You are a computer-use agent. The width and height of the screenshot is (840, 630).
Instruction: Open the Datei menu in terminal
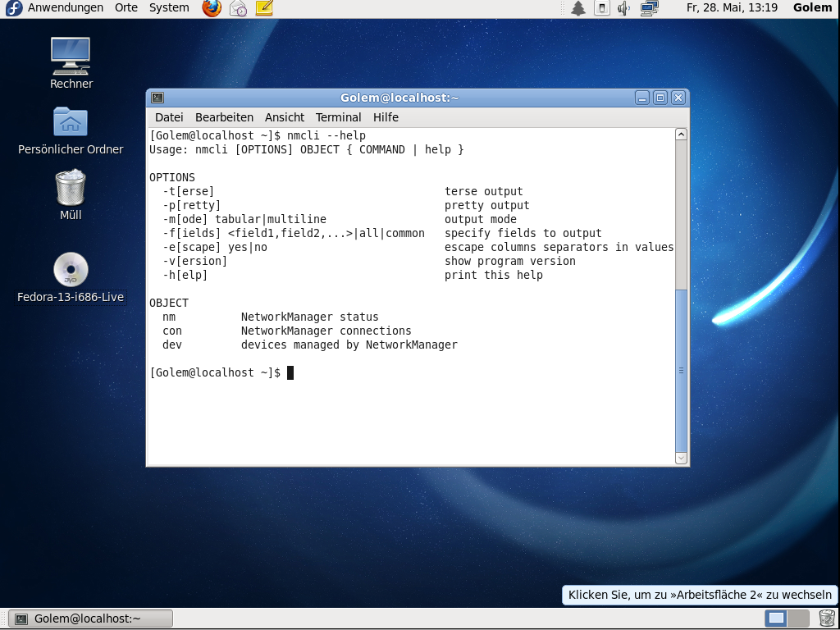(x=169, y=117)
